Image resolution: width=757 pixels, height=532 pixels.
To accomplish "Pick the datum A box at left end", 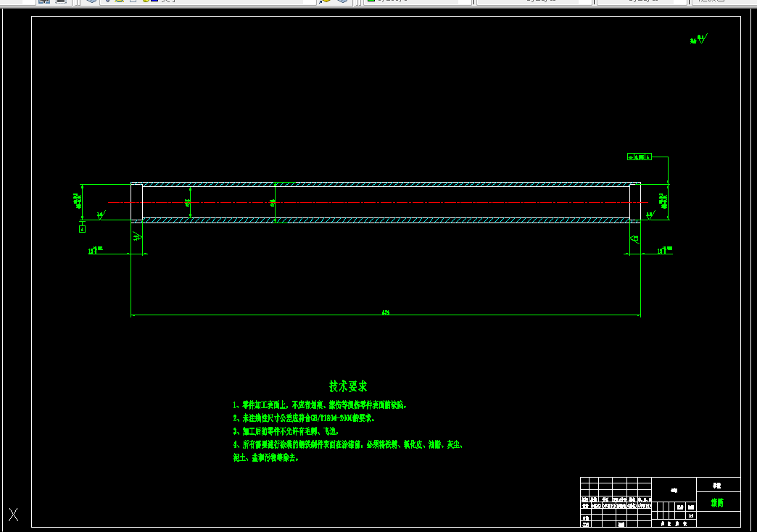I will click(82, 229).
